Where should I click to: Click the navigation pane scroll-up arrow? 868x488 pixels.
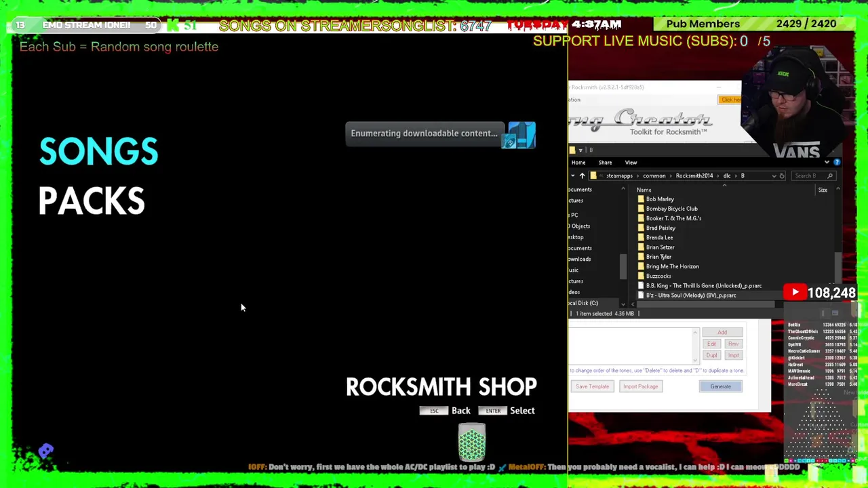pos(623,189)
